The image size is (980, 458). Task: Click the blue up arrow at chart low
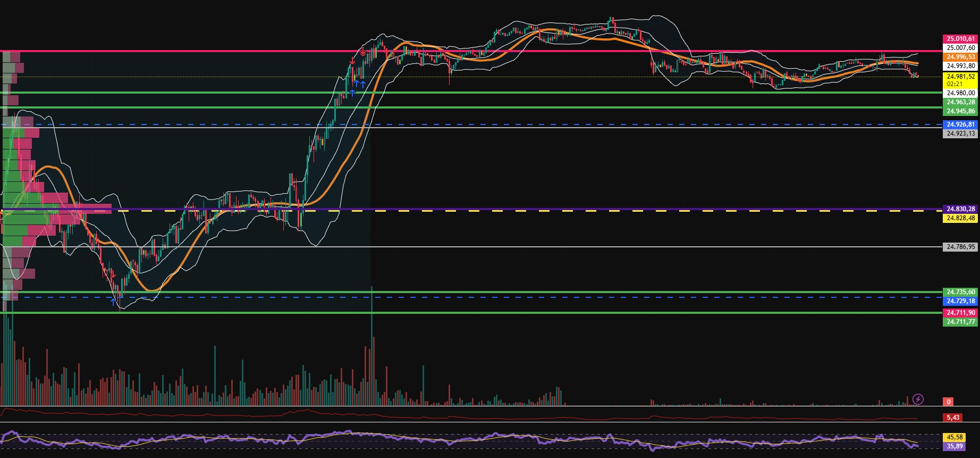(x=113, y=302)
